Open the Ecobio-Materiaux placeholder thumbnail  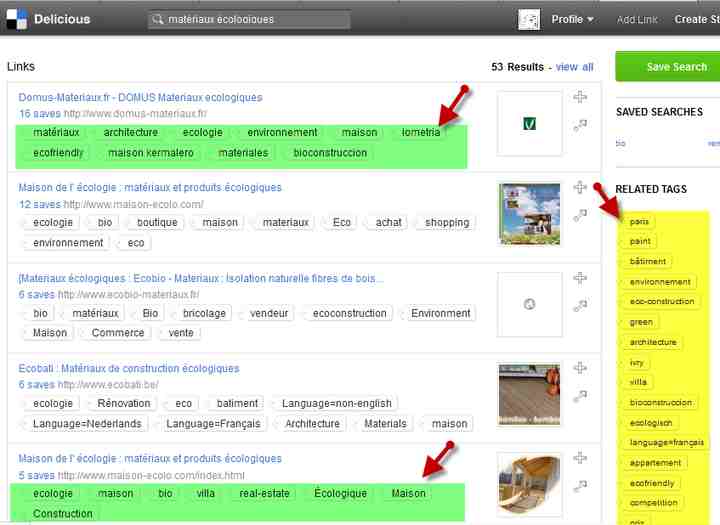(529, 304)
